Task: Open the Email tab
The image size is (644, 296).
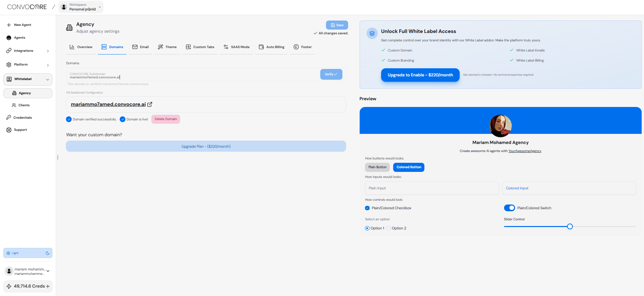Action: (x=140, y=47)
